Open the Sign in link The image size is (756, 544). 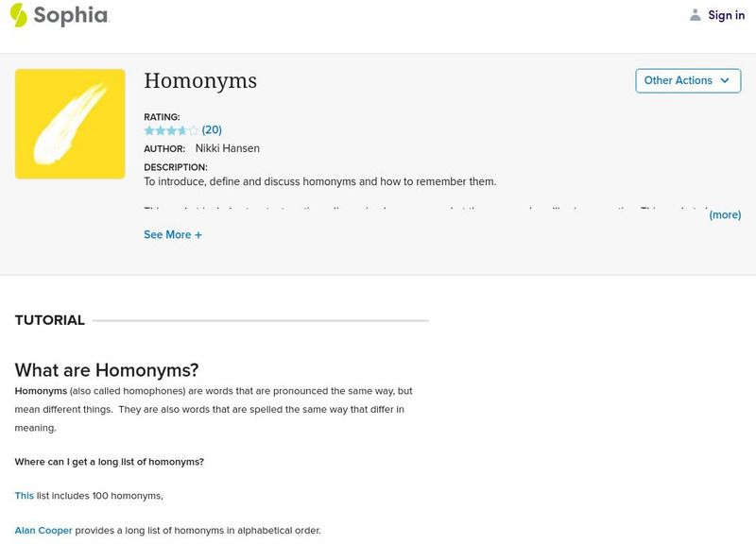[726, 15]
